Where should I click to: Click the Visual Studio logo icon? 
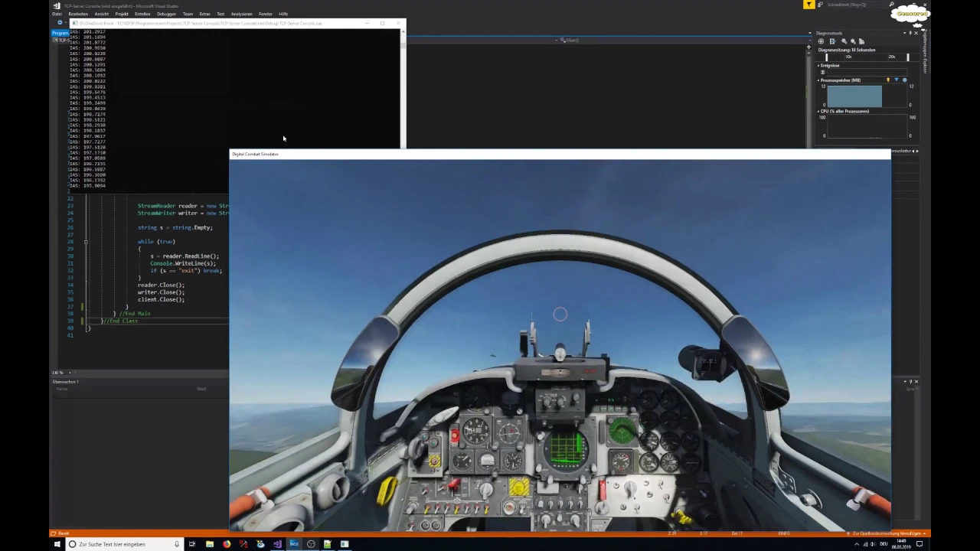point(57,5)
